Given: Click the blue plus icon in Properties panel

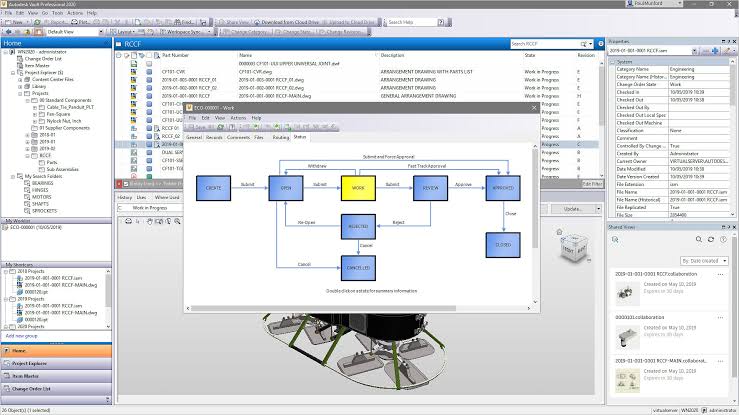Looking at the screenshot, I should (x=715, y=50).
